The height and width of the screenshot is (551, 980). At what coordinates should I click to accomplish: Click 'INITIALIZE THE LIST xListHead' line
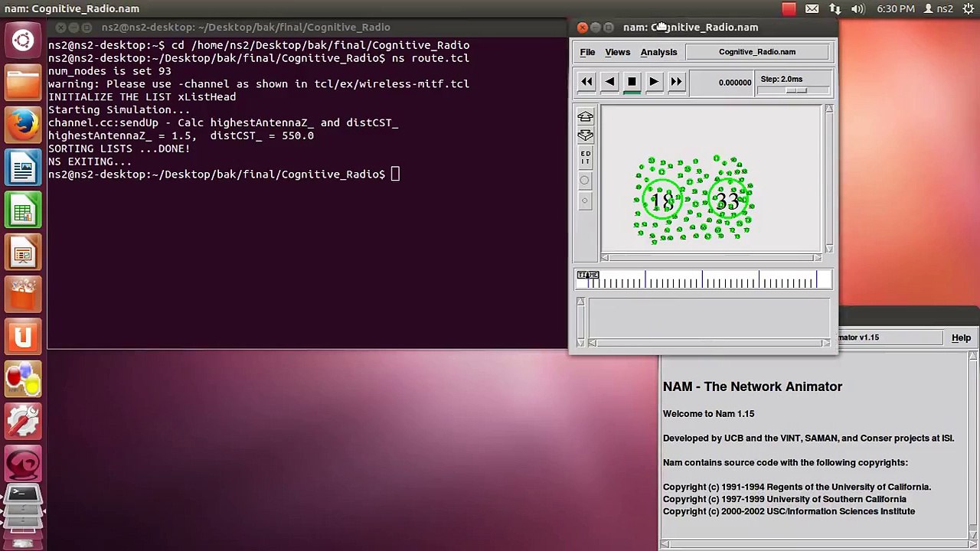coord(142,97)
